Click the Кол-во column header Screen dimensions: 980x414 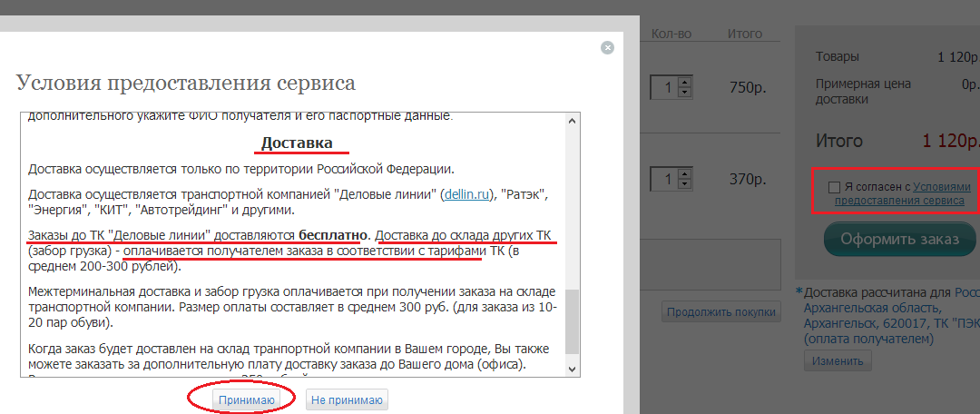(x=671, y=34)
